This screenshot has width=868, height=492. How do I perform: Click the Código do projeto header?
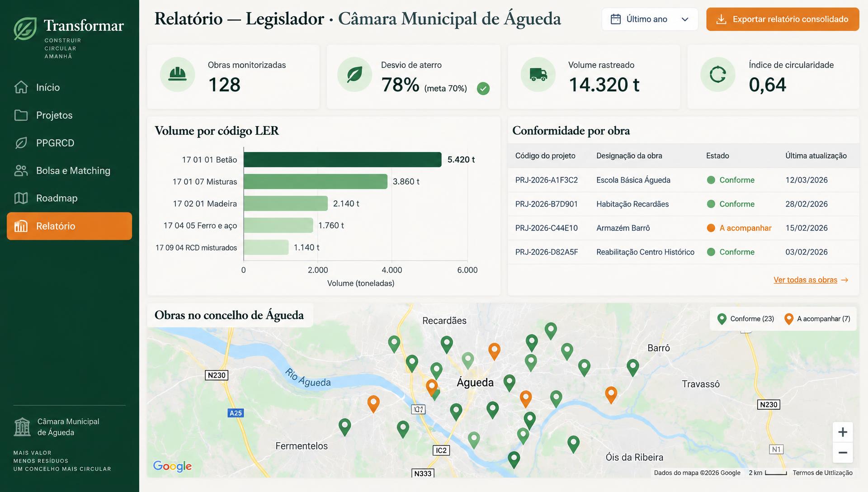point(545,156)
